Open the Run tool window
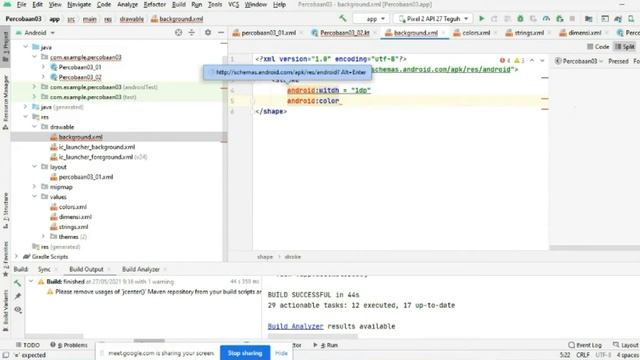The width and height of the screenshot is (640, 360). pos(325,345)
